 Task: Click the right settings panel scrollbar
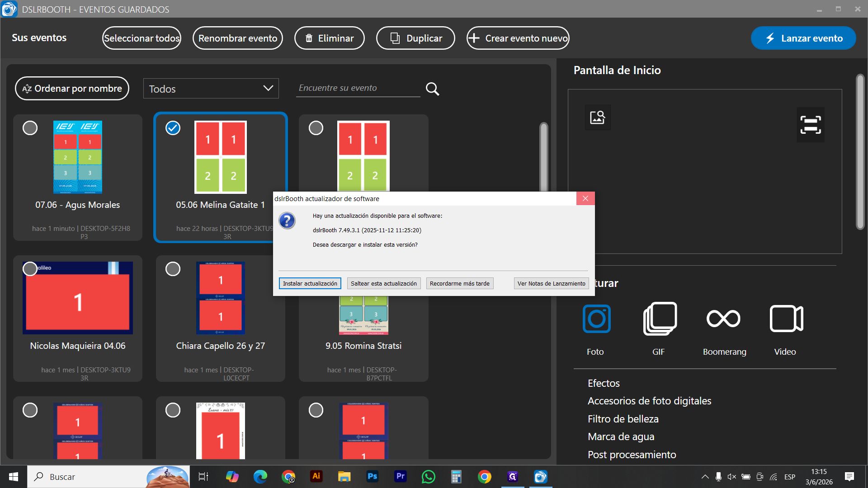[860, 152]
